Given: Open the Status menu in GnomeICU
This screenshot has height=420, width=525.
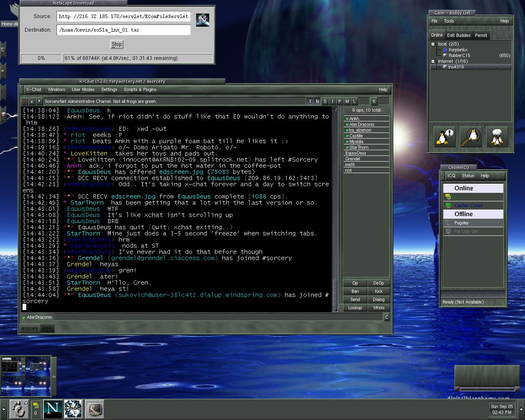Looking at the screenshot, I should pos(468,176).
